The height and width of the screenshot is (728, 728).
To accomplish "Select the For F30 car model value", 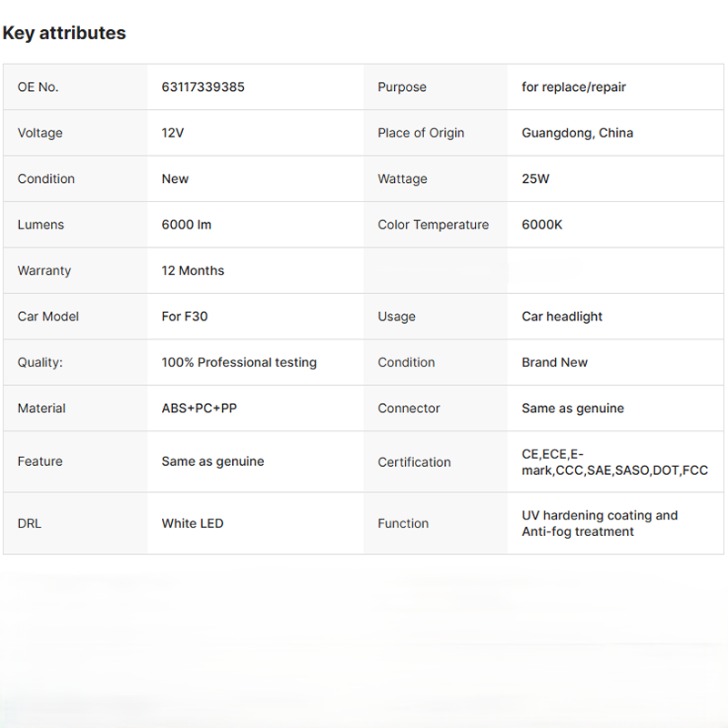I will (185, 317).
